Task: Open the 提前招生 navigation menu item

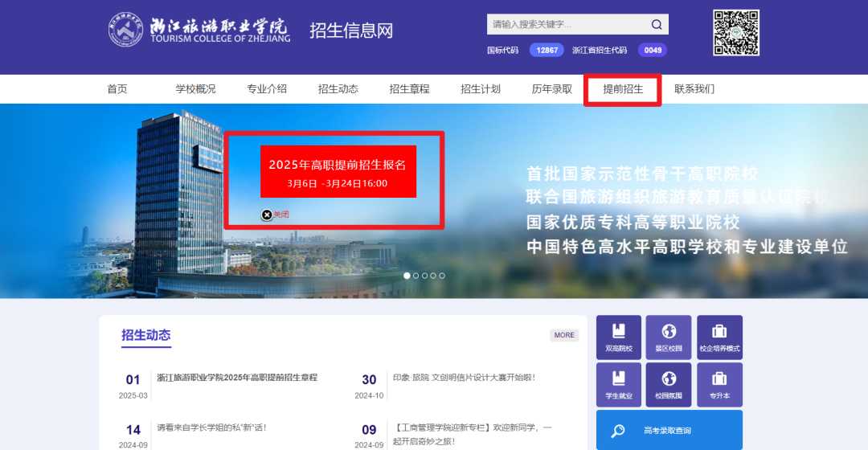Action: click(623, 89)
